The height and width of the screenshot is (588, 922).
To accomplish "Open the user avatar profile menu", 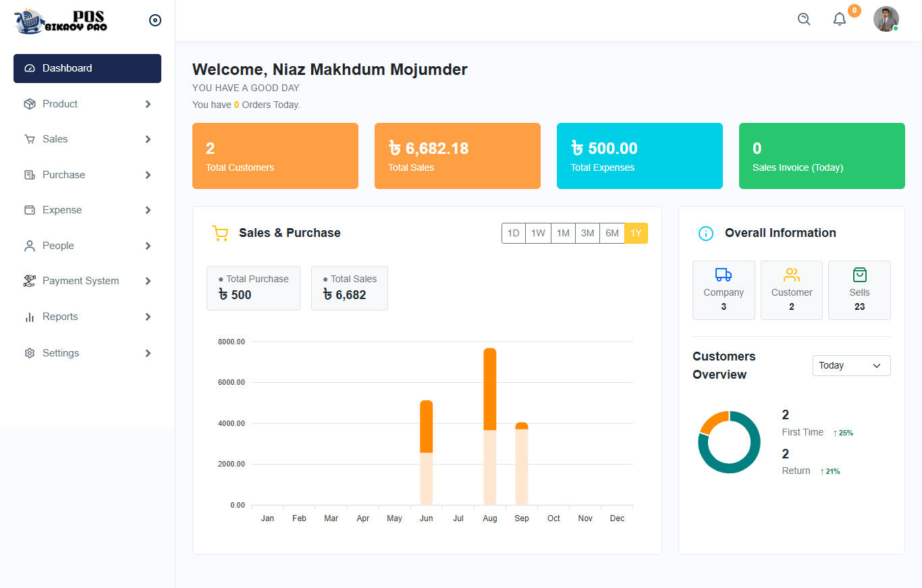I will 886,19.
